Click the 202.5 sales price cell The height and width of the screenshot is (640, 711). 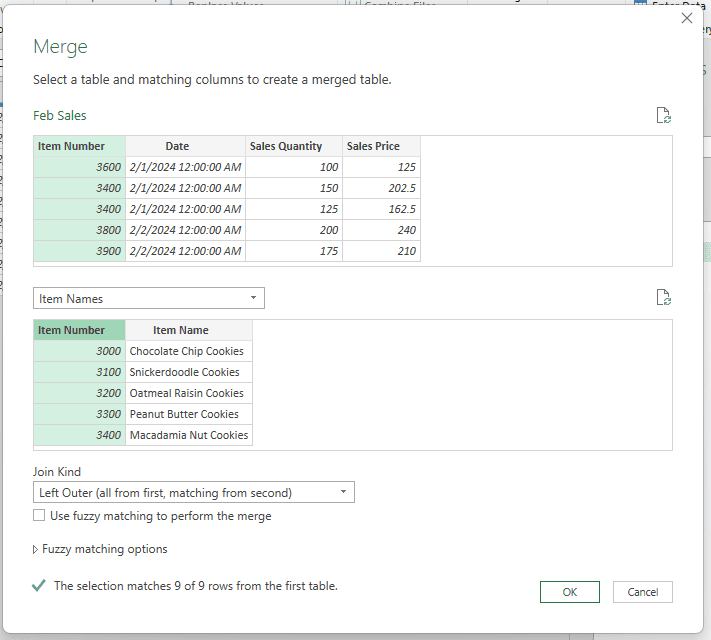tap(381, 188)
